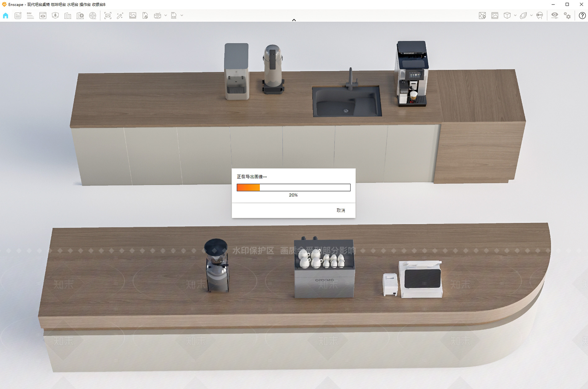Viewport: 588px width, 389px height.
Task: Open the video editor film reel icon
Action: [x=93, y=15]
